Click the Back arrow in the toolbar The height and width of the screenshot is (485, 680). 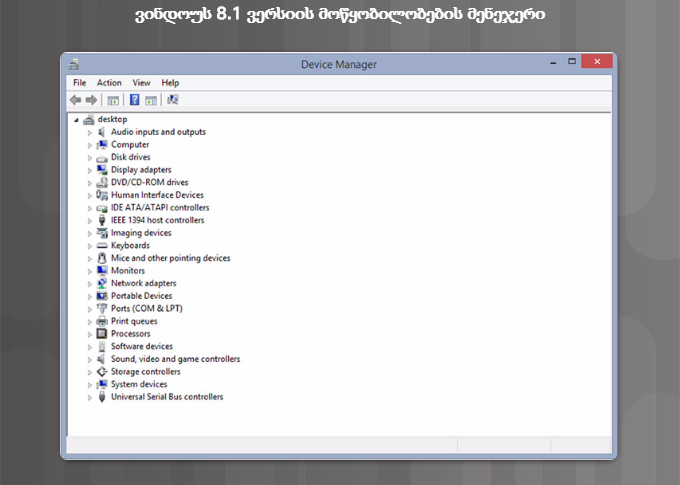coord(75,100)
